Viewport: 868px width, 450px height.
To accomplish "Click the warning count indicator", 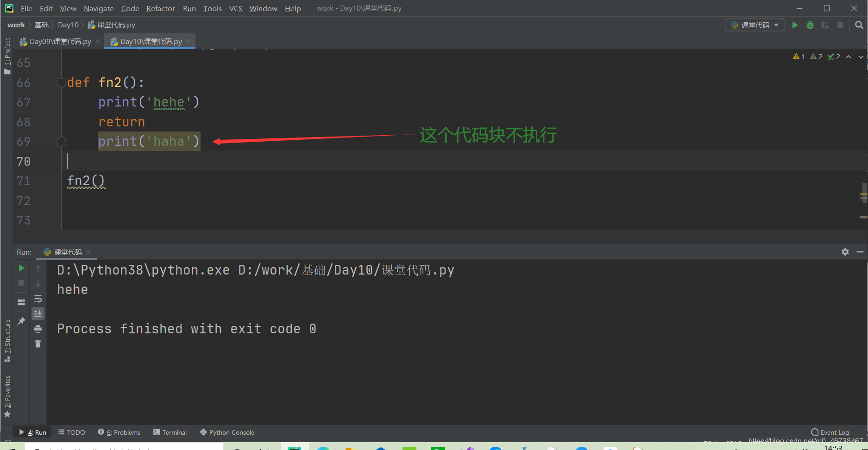I will coord(799,56).
